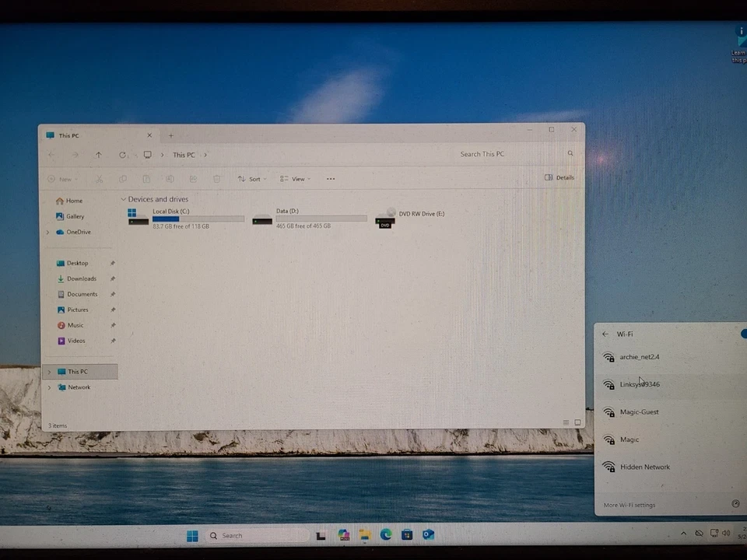The image size is (747, 560).
Task: Open Gallery in the navigation pane
Action: (70, 216)
